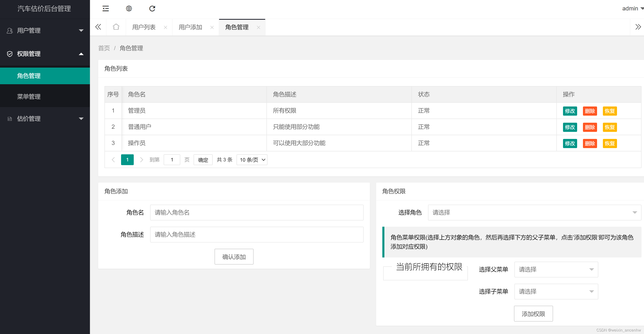Close the 用户添加 tab
Screen dimensions: 644x334
212,27
